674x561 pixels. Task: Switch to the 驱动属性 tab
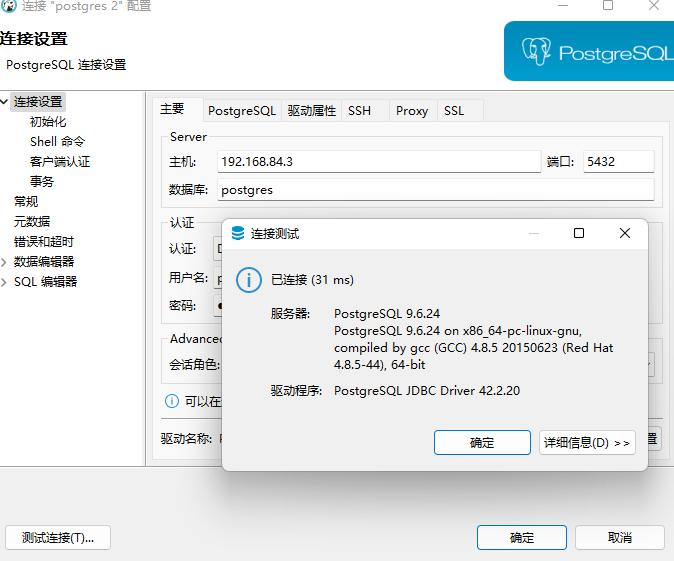tap(312, 111)
